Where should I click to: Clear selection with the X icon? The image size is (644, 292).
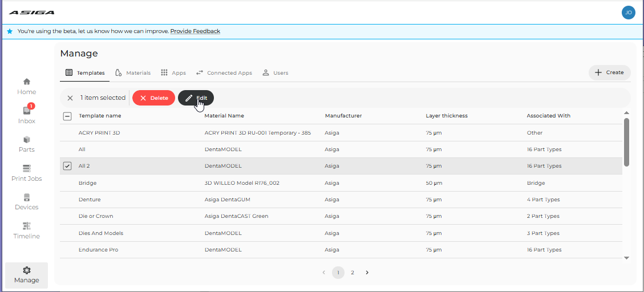click(x=70, y=98)
